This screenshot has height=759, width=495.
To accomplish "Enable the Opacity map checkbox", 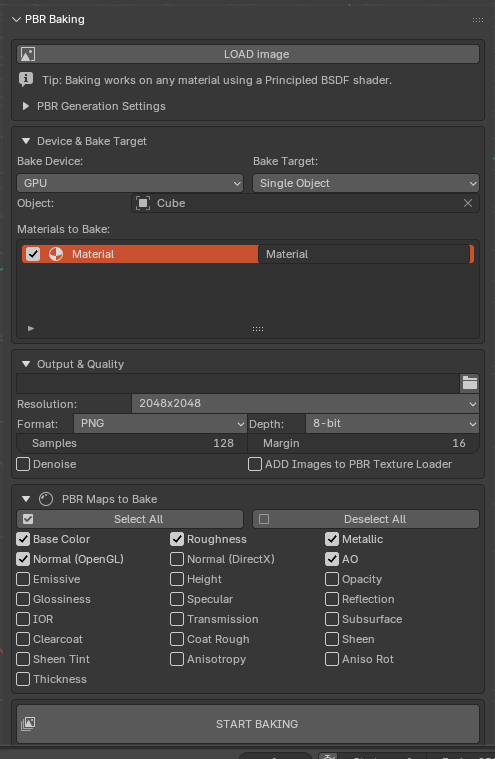I will point(332,579).
